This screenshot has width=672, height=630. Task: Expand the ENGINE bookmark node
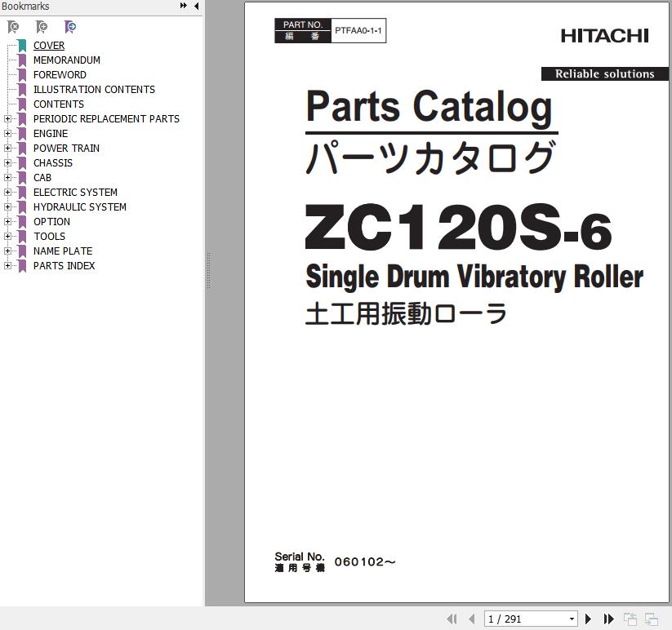(x=7, y=134)
